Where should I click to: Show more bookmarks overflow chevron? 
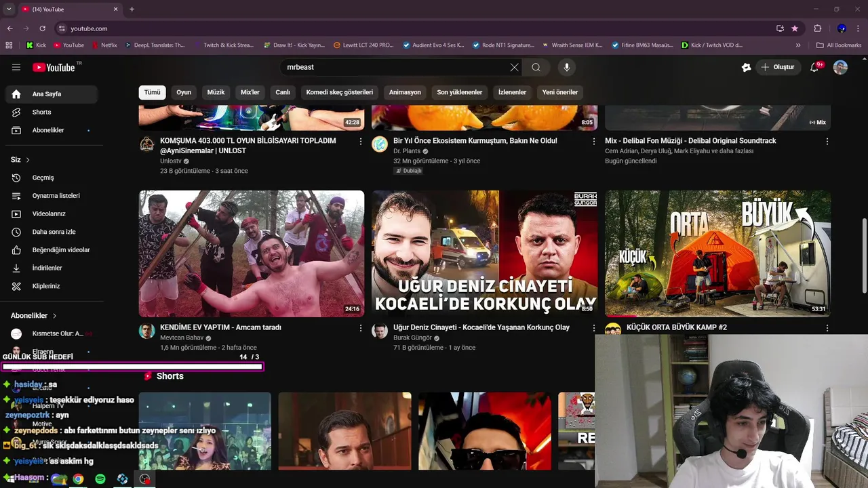point(798,45)
